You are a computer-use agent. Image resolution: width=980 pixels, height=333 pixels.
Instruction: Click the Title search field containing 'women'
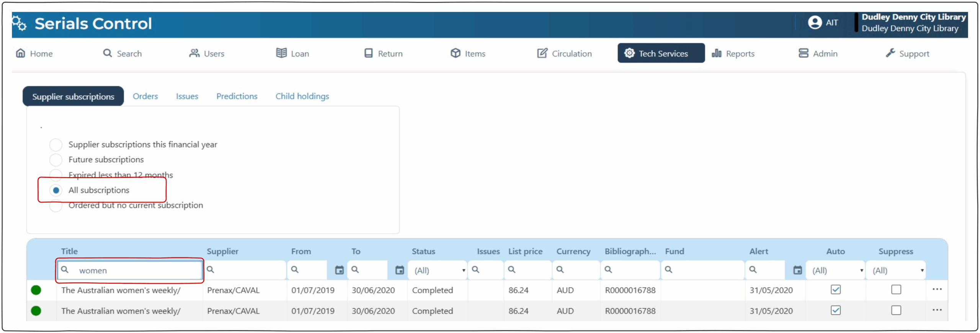pos(136,271)
